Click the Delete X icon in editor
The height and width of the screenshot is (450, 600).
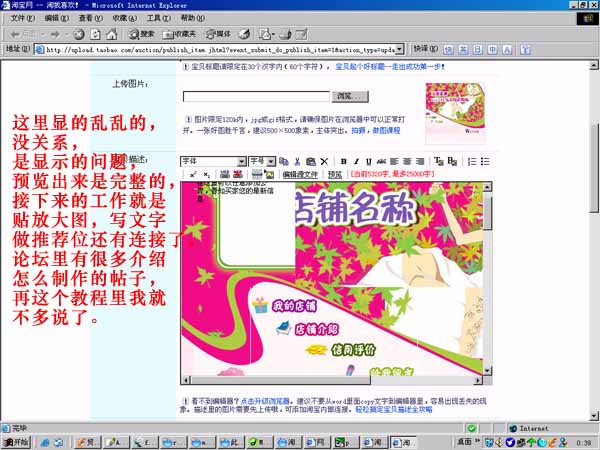point(324,161)
